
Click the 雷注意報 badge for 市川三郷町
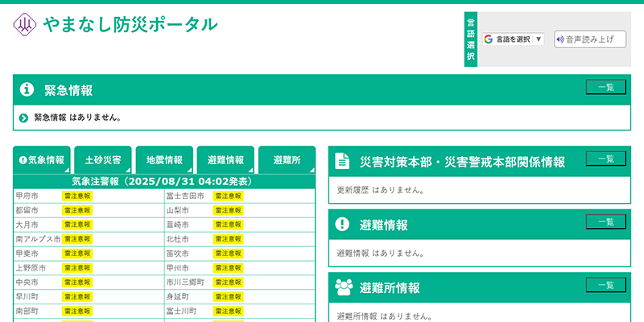[229, 283]
